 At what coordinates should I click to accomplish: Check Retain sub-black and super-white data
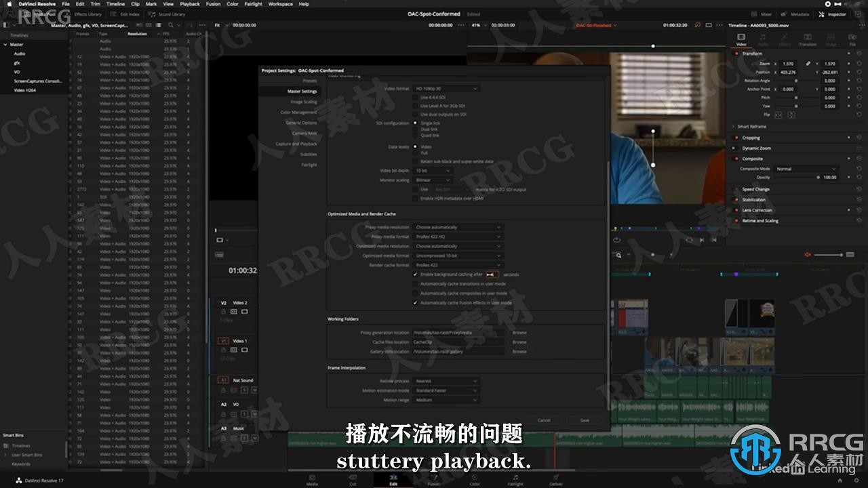pyautogui.click(x=416, y=161)
